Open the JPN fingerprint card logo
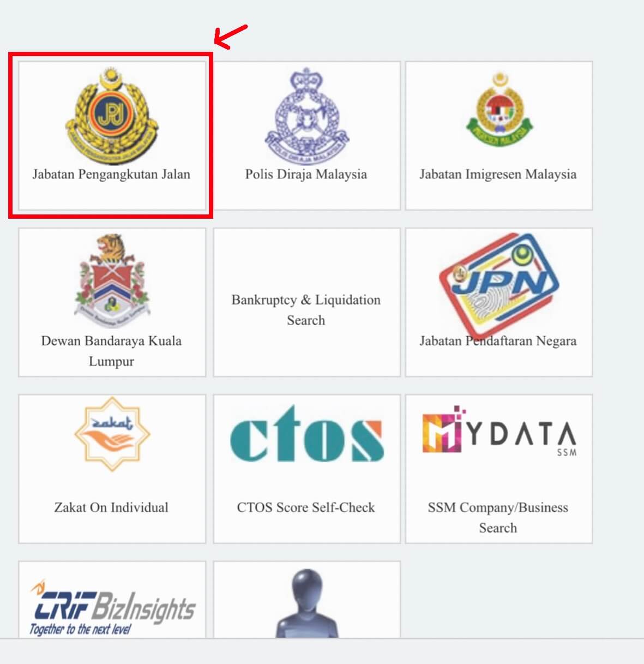Image resolution: width=644 pixels, height=664 pixels. (499, 285)
